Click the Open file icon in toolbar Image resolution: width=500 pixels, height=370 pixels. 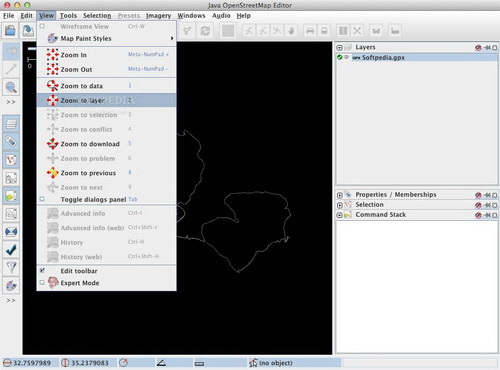click(10, 31)
